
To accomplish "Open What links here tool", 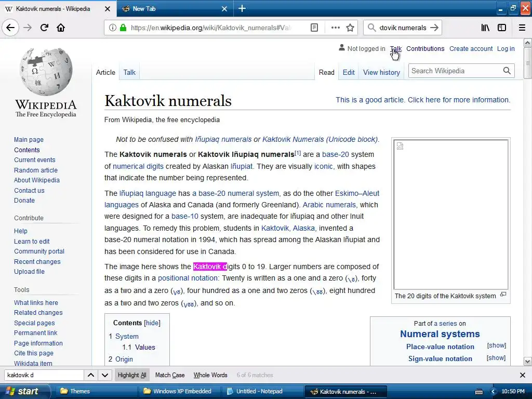I will (x=36, y=303).
